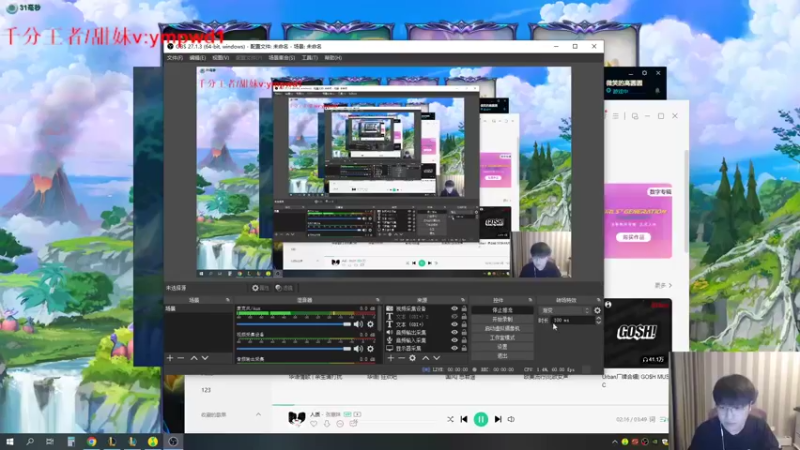The image size is (800, 450).
Task: Remove the selected scene with minus icon
Action: [181, 358]
